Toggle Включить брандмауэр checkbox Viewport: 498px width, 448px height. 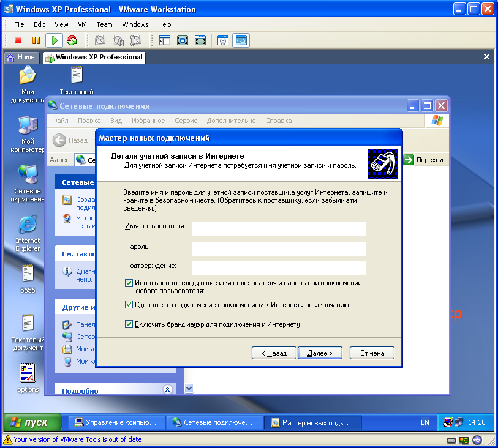[x=129, y=324]
